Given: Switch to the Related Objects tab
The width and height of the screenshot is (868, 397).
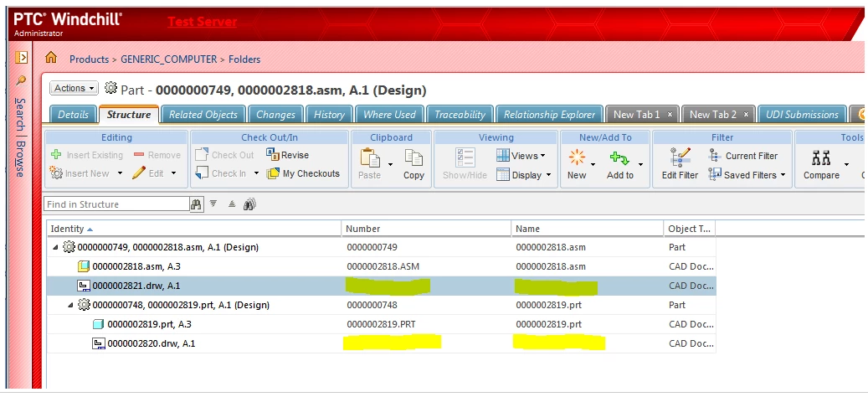Looking at the screenshot, I should (x=203, y=115).
